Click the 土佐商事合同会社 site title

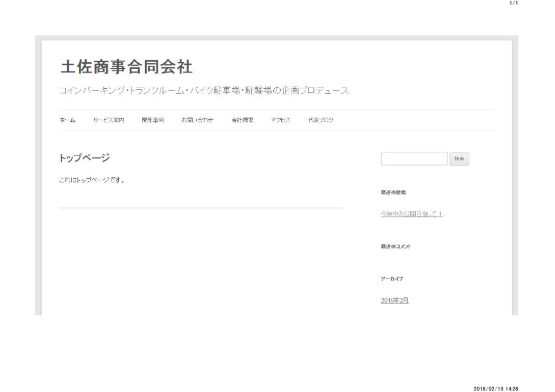126,67
